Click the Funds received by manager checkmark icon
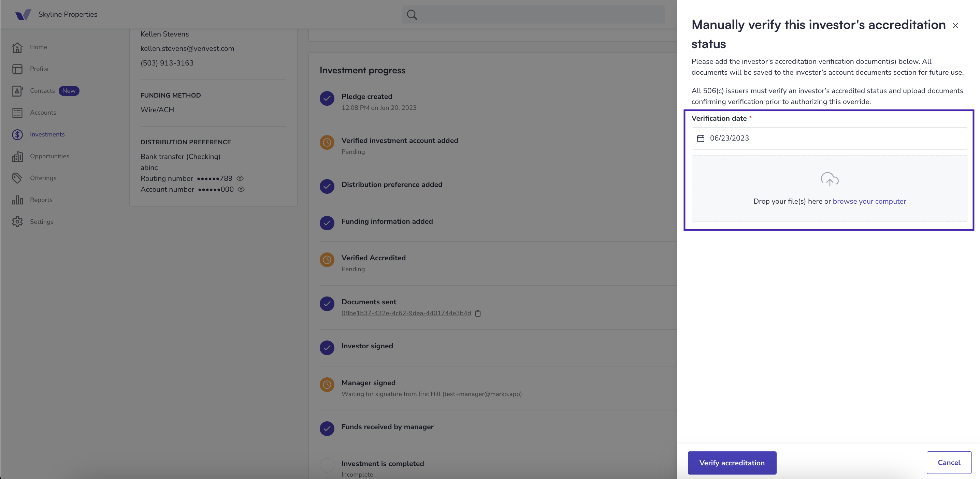 (x=327, y=429)
